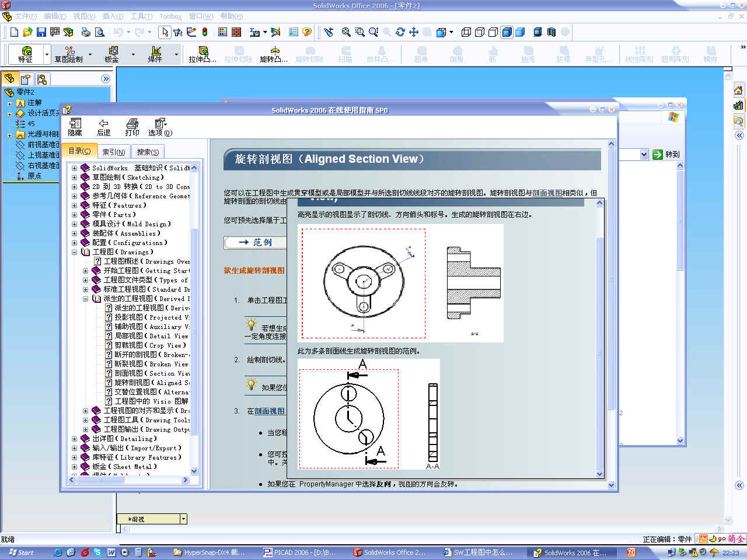Viewport: 747px width, 560px height.
Task: Collapse the FeatureManager panel with the chevron
Action: coord(106,79)
